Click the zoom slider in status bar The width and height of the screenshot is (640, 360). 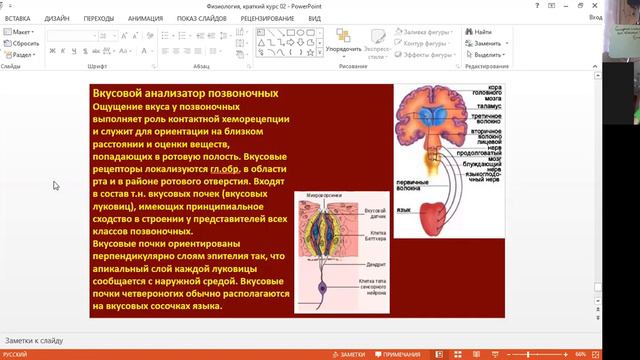click(x=537, y=355)
